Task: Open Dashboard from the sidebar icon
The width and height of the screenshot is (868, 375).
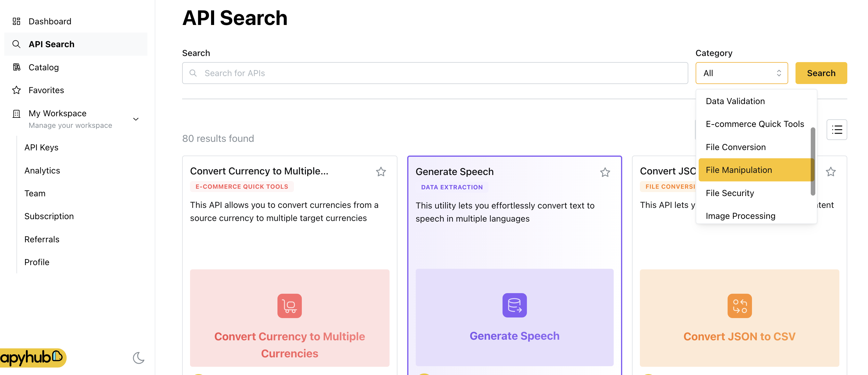Action: (x=16, y=21)
